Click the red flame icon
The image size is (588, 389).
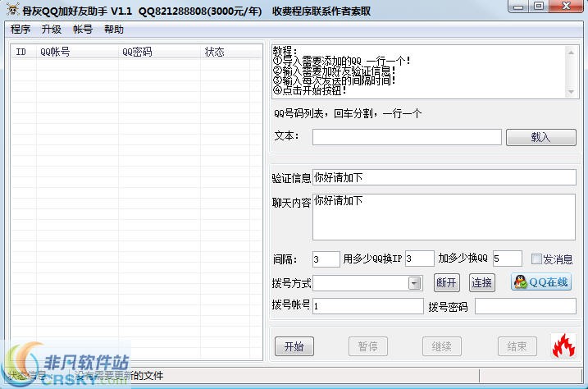point(563,346)
